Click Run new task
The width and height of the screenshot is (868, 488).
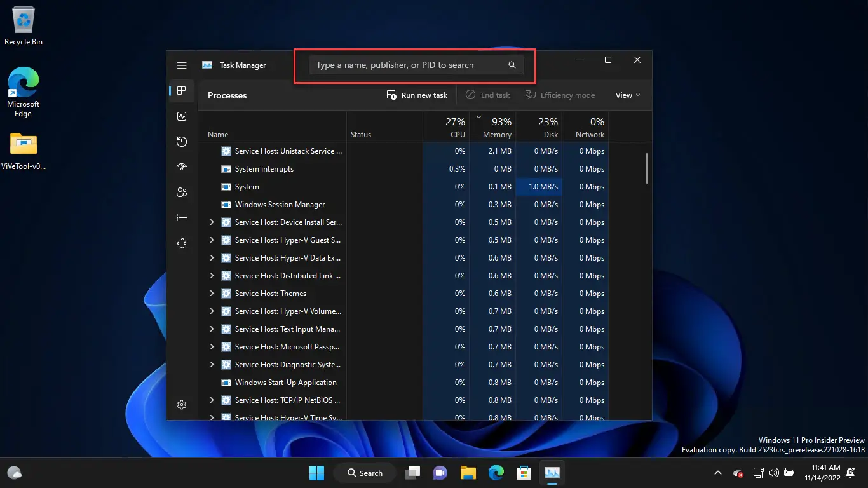click(417, 95)
